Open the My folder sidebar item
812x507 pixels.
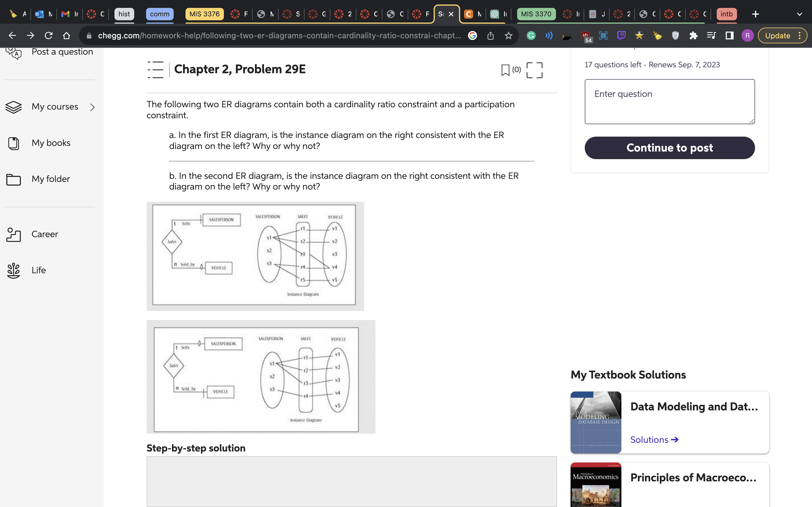(50, 179)
